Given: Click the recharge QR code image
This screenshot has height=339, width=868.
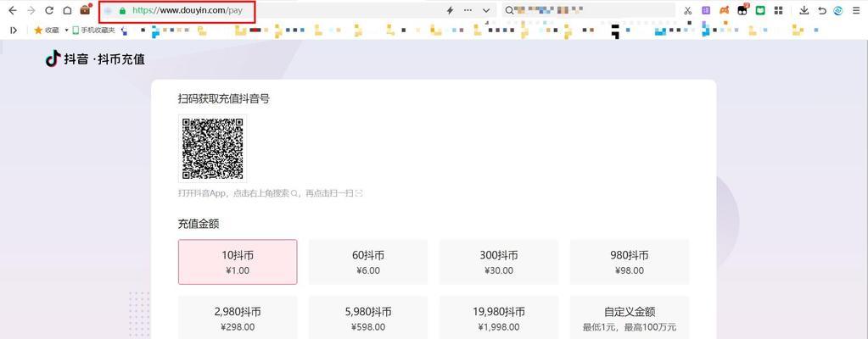Looking at the screenshot, I should coord(213,148).
